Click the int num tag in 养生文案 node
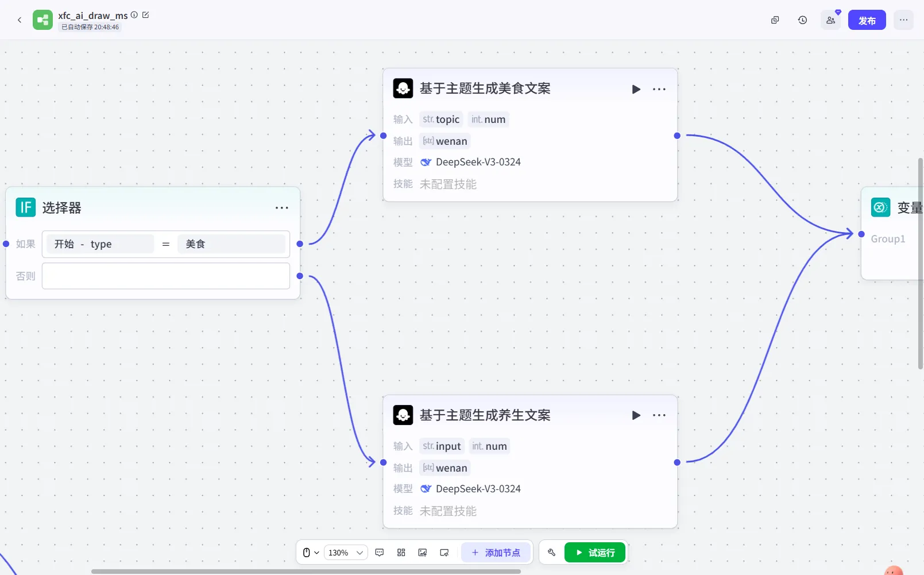The width and height of the screenshot is (924, 575). pyautogui.click(x=490, y=446)
